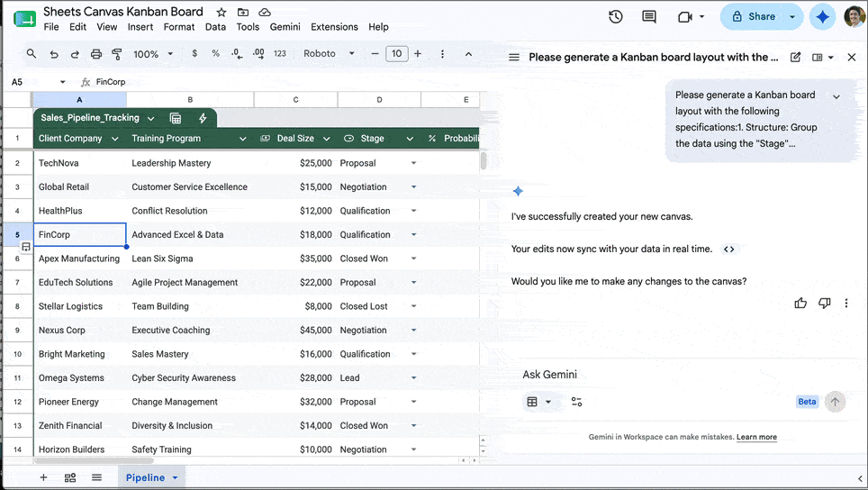
Task: Open Gemini response more options
Action: pyautogui.click(x=845, y=303)
